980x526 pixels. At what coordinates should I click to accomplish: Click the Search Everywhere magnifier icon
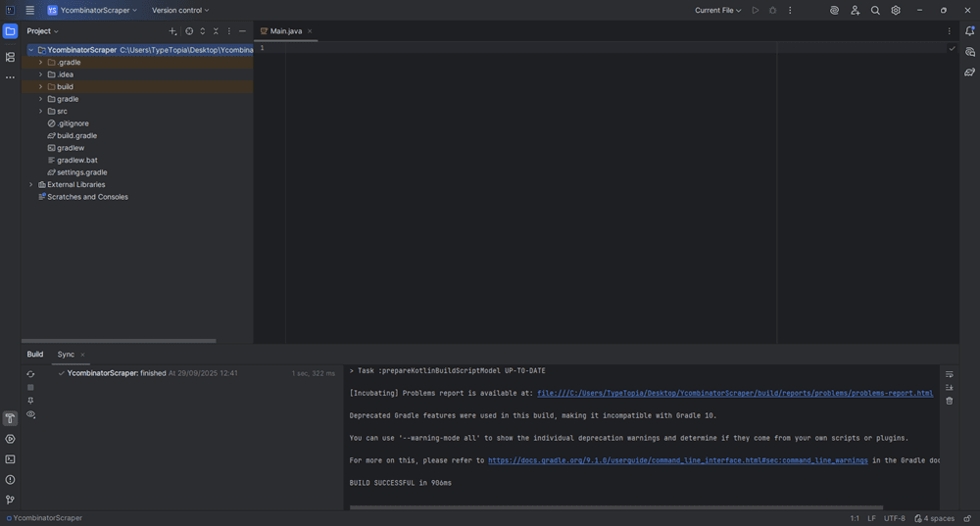[875, 11]
